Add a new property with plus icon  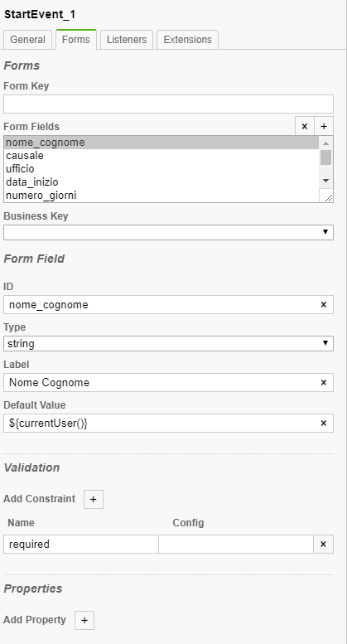84,620
